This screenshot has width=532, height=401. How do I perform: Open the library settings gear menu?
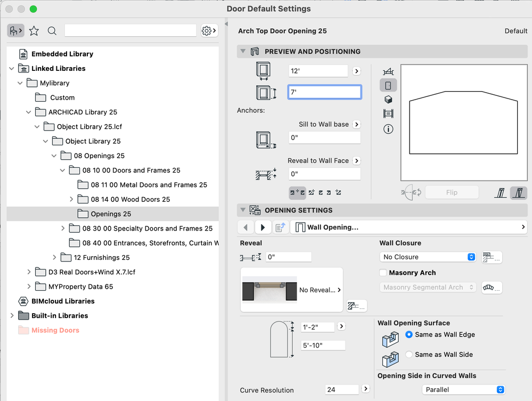[x=209, y=31]
